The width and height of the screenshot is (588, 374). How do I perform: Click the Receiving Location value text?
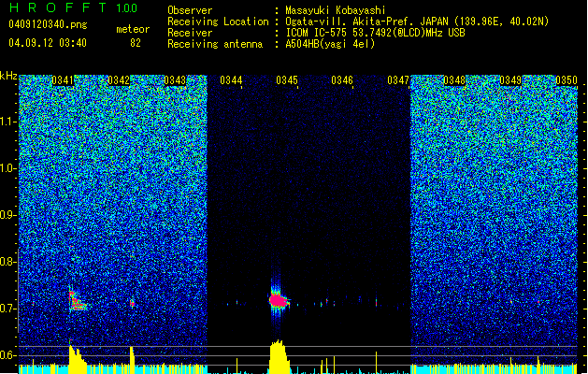[x=417, y=22]
